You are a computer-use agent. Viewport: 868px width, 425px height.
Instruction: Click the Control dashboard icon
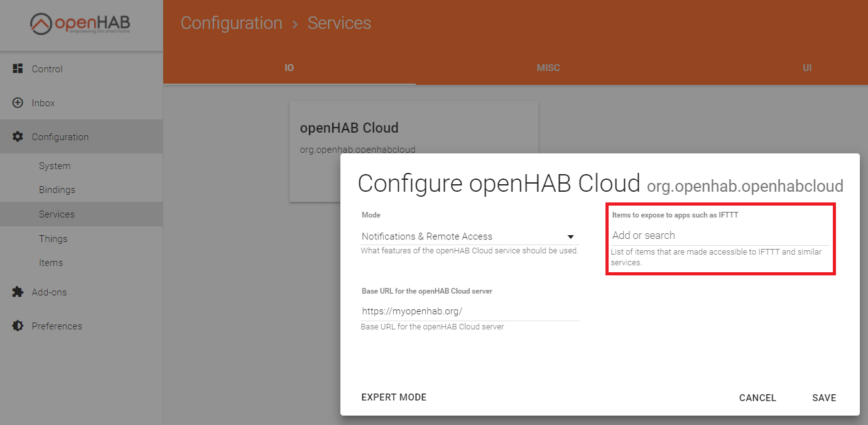(x=18, y=69)
